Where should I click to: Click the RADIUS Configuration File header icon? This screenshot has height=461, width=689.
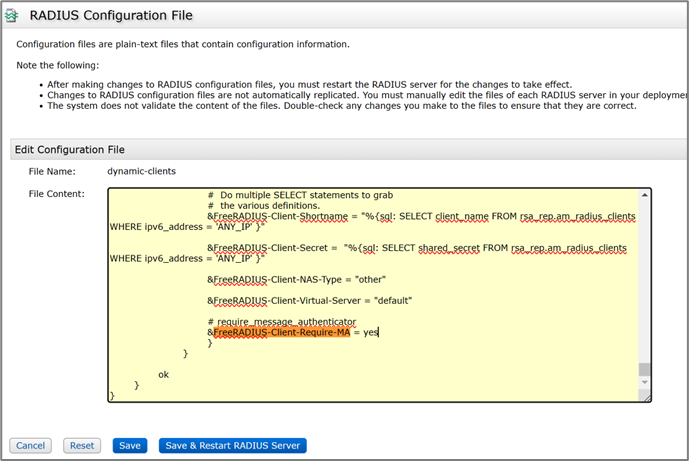tap(13, 16)
